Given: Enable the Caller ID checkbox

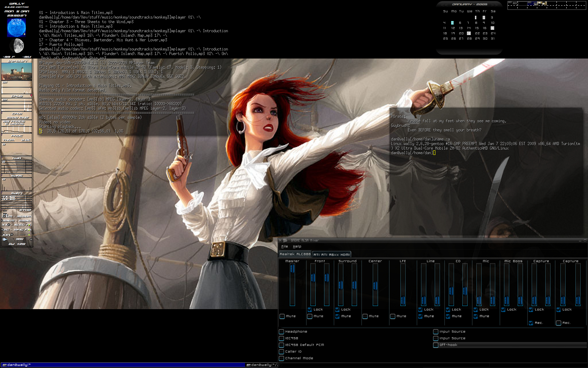Looking at the screenshot, I should click(x=281, y=352).
